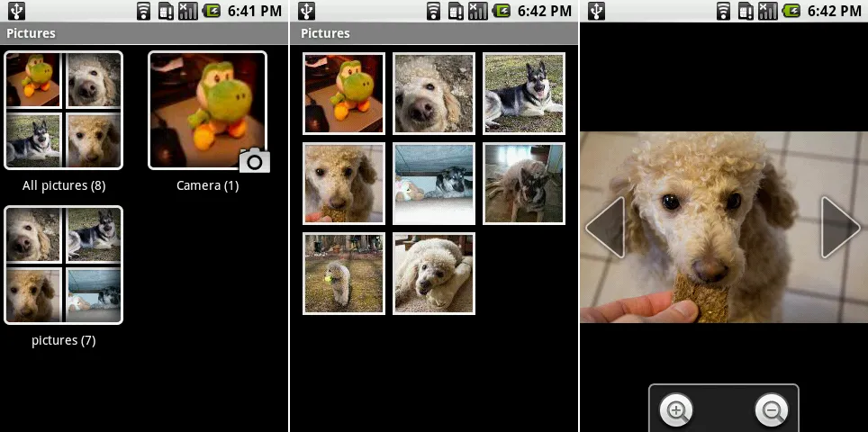The height and width of the screenshot is (432, 868).
Task: Open the Camera album's large Yoshi cover
Action: [x=207, y=110]
